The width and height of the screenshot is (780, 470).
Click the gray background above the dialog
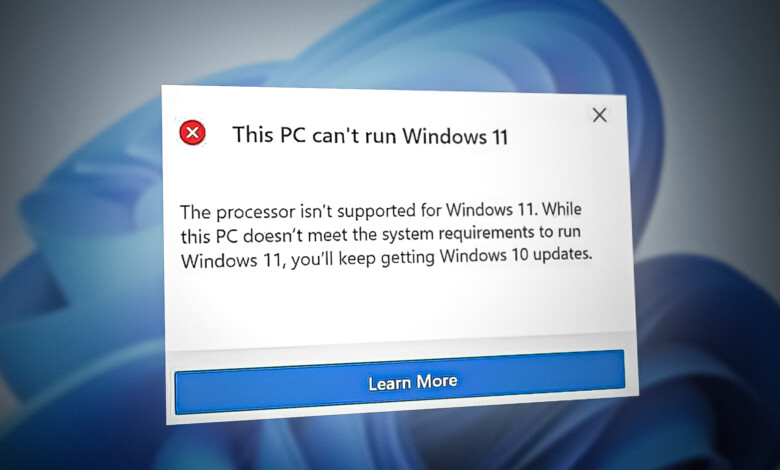[x=388, y=40]
